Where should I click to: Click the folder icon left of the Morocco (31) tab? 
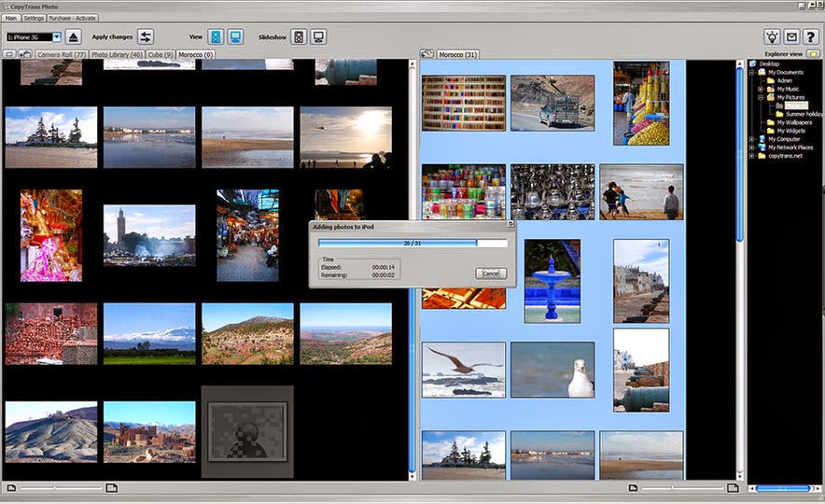(426, 54)
